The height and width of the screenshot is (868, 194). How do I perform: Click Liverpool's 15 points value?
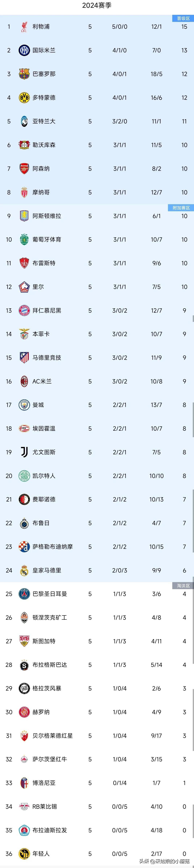click(184, 27)
